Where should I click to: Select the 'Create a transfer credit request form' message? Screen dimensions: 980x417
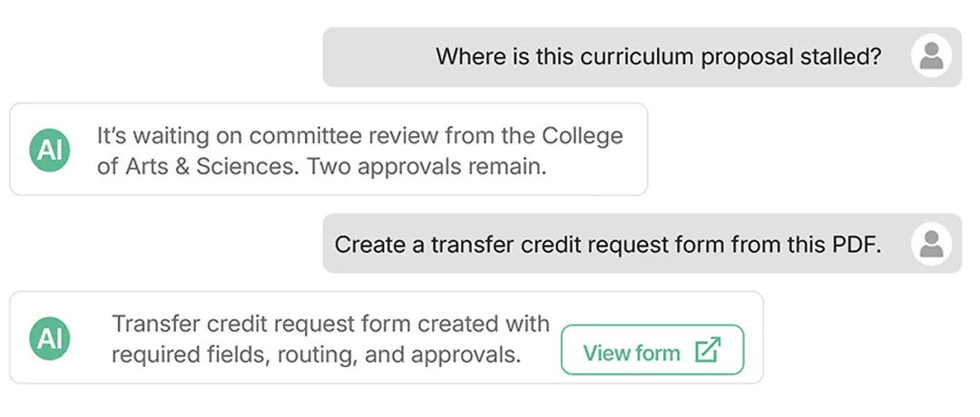click(607, 244)
